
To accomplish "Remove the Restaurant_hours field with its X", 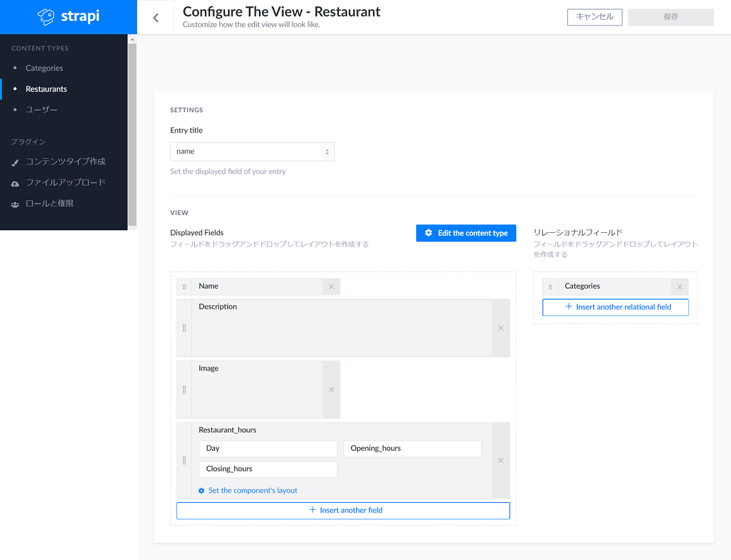I will coord(501,460).
